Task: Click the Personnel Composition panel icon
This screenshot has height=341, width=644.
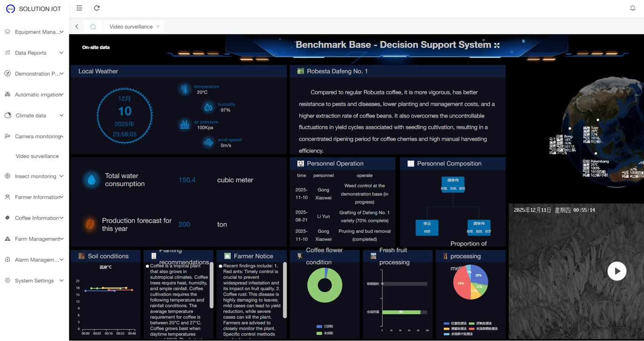Action: click(x=411, y=164)
